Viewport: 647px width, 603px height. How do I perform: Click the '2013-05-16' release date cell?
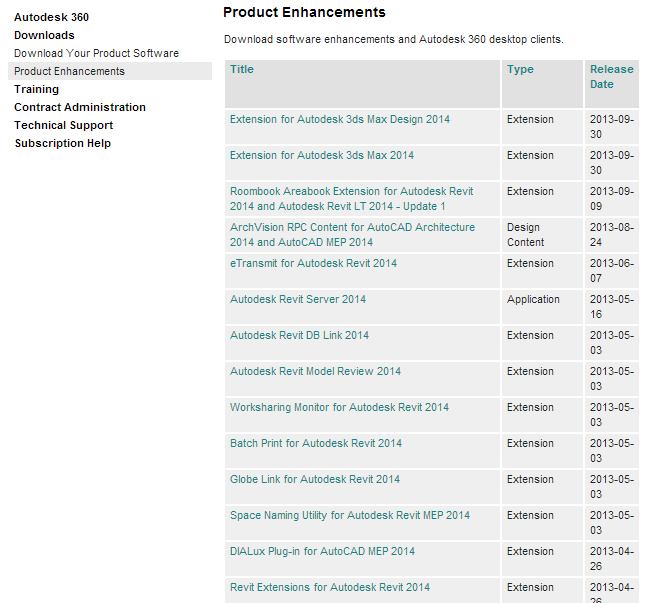pyautogui.click(x=612, y=307)
